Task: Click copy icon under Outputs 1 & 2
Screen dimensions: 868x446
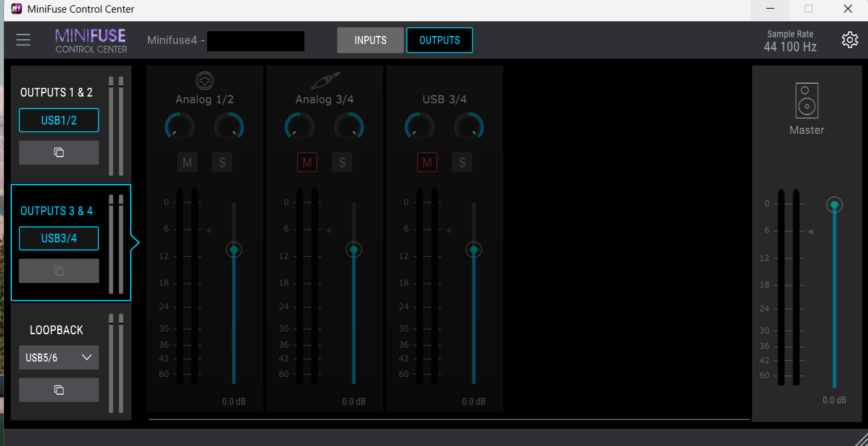Action: point(59,152)
